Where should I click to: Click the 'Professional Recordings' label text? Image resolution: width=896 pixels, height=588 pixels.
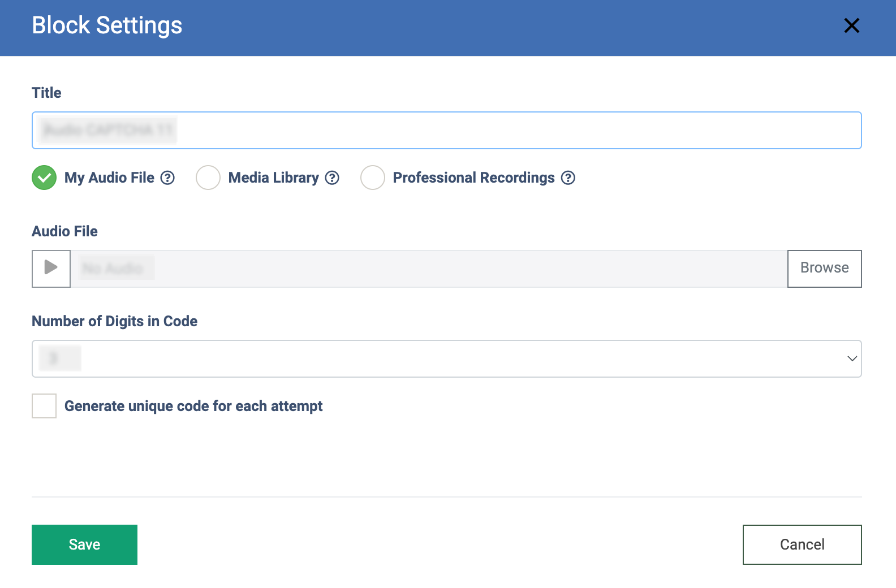click(x=473, y=178)
